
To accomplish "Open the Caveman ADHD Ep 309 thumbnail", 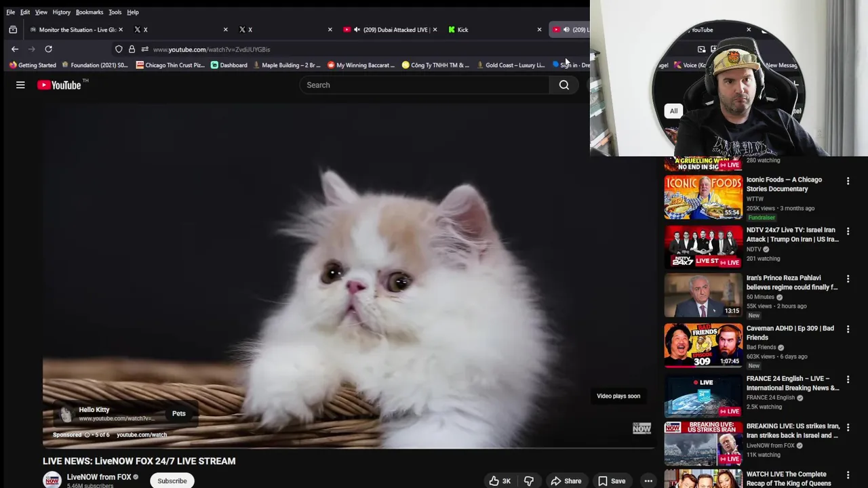I will (x=703, y=345).
